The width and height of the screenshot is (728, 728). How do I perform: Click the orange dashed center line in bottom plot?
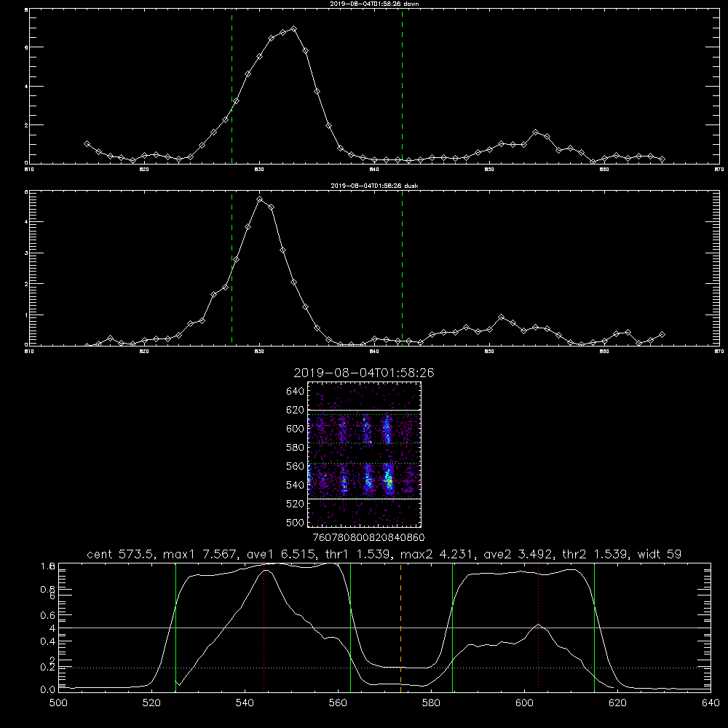coord(400,627)
